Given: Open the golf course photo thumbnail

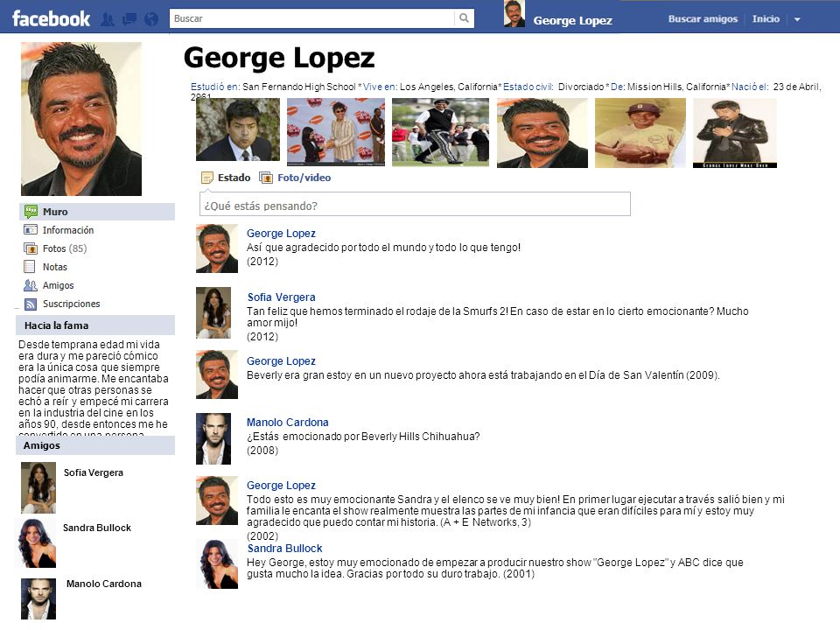Looking at the screenshot, I should 440,132.
